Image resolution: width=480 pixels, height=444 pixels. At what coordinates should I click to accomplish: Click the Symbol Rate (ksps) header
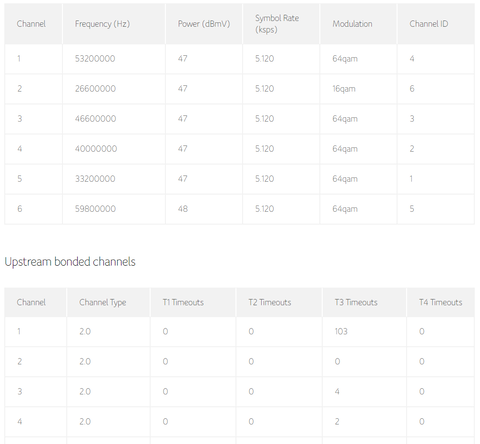pyautogui.click(x=277, y=24)
